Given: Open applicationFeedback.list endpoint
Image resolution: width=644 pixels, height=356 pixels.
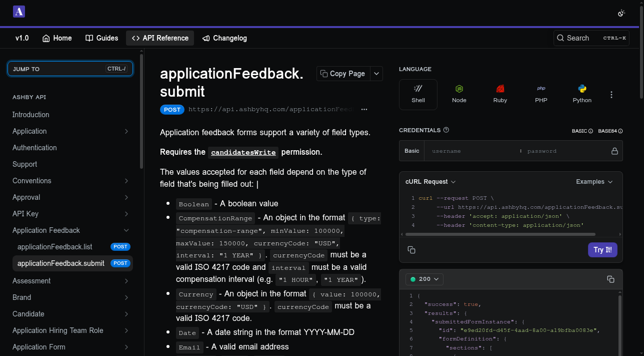Looking at the screenshot, I should pos(72,247).
